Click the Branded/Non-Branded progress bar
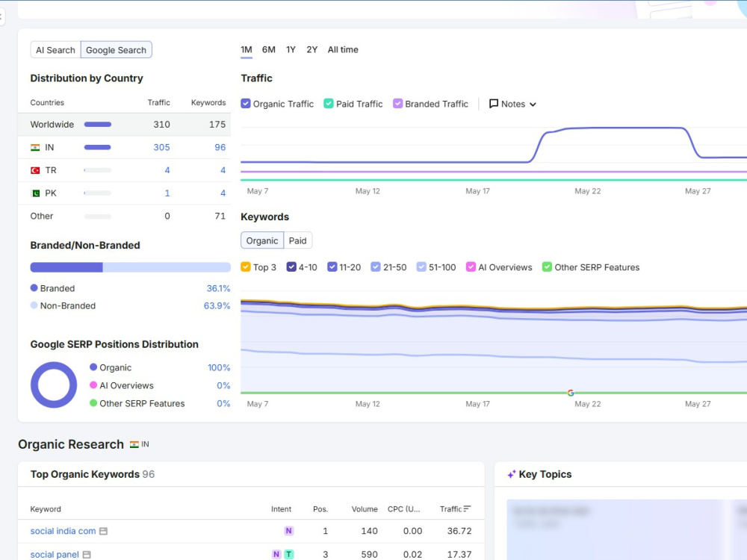This screenshot has height=560, width=747. coord(131,267)
